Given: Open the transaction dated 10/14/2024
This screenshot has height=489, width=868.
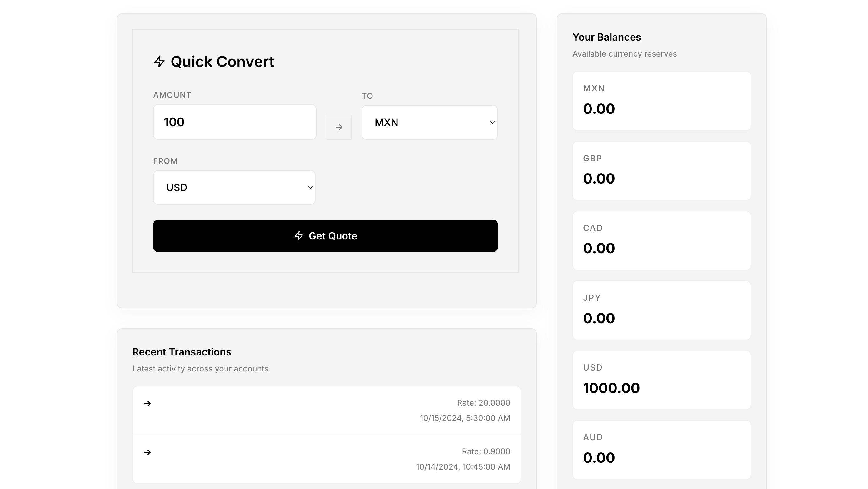Looking at the screenshot, I should point(326,459).
